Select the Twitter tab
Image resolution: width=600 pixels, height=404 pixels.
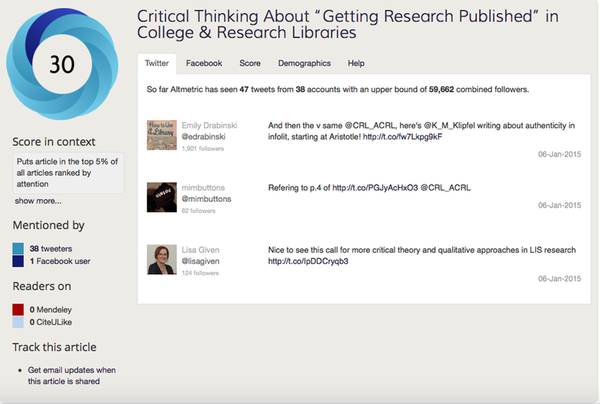coord(157,63)
